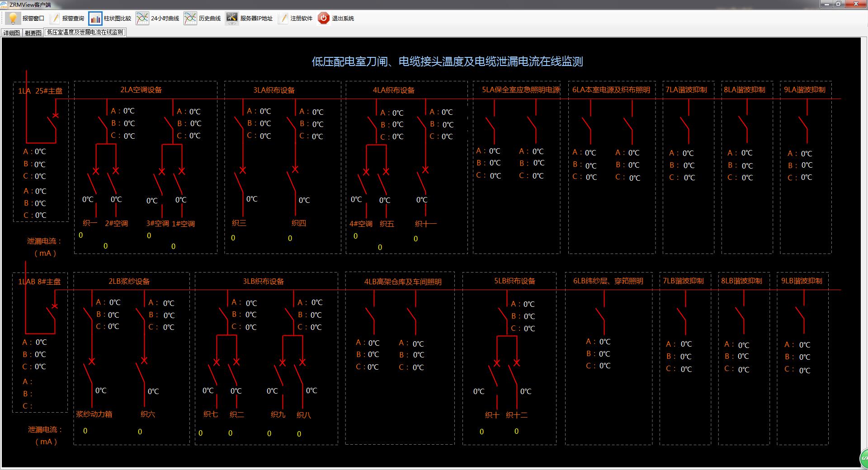Screen dimensions: 868x470
Task: Click the 9LB谐波抑制 panel title
Action: point(802,281)
